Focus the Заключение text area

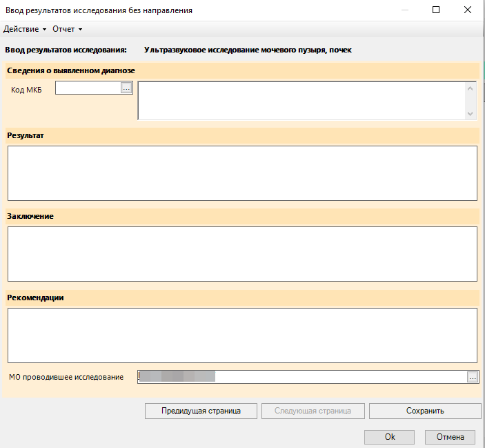(x=242, y=253)
